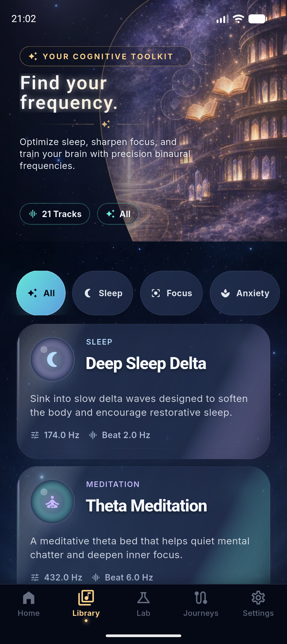Screen dimensions: 287x644
Task: Tap the 432.0 Hz tuner icon
Action: tap(35, 577)
